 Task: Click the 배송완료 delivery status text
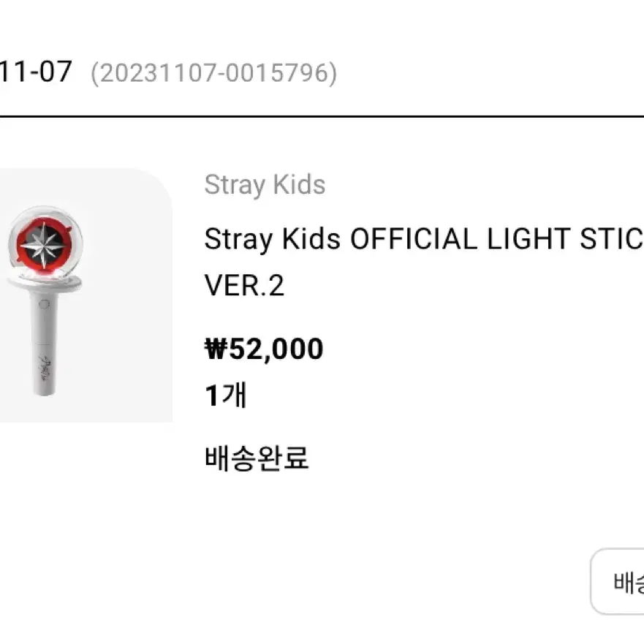pyautogui.click(x=257, y=458)
